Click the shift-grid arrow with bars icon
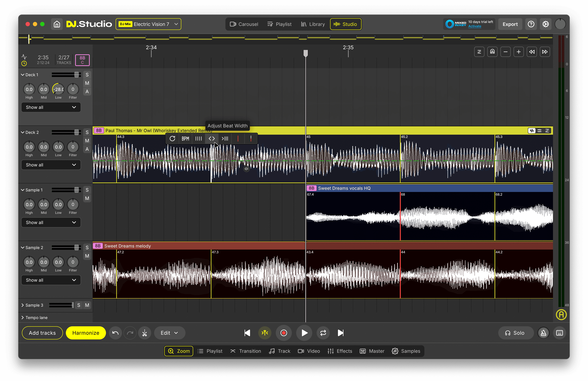 coord(225,139)
